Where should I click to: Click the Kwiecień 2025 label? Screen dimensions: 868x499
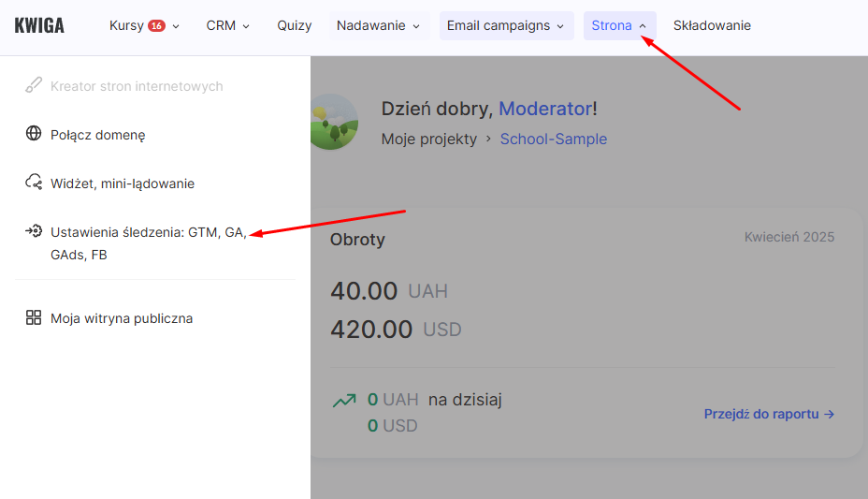[x=789, y=237]
